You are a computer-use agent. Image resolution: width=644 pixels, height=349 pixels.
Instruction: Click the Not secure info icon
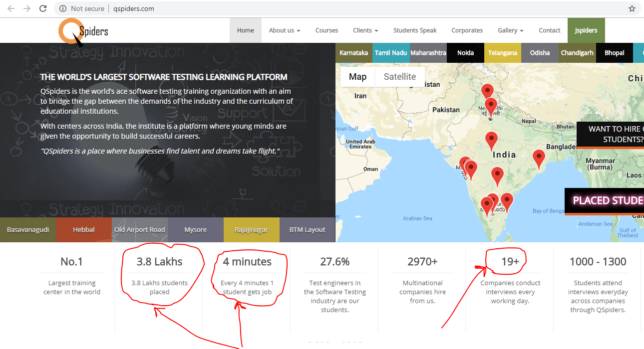click(x=63, y=8)
